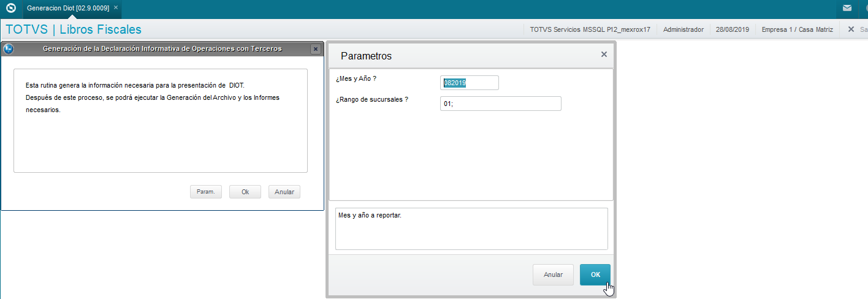Confirm parameters with the blue OK button
868x299 pixels.
(x=595, y=274)
